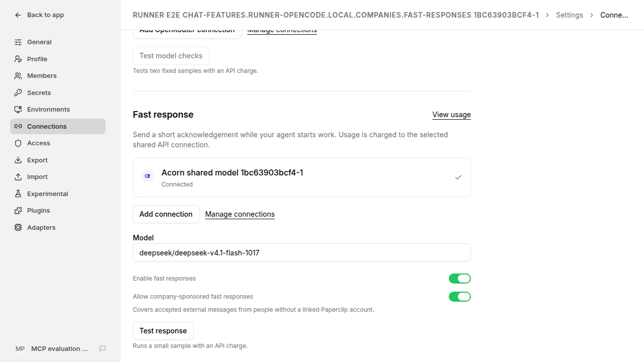
Task: Click the checkmark on the Acorn connection card
Action: pos(458,177)
